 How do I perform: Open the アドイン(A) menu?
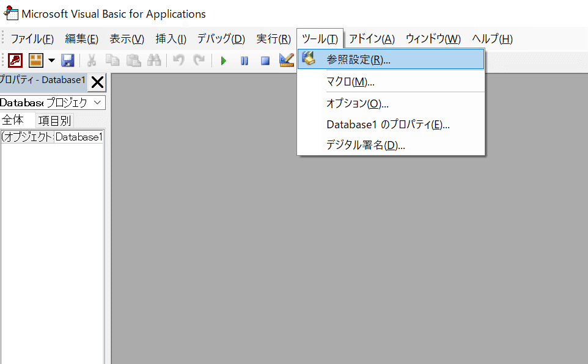coord(372,38)
